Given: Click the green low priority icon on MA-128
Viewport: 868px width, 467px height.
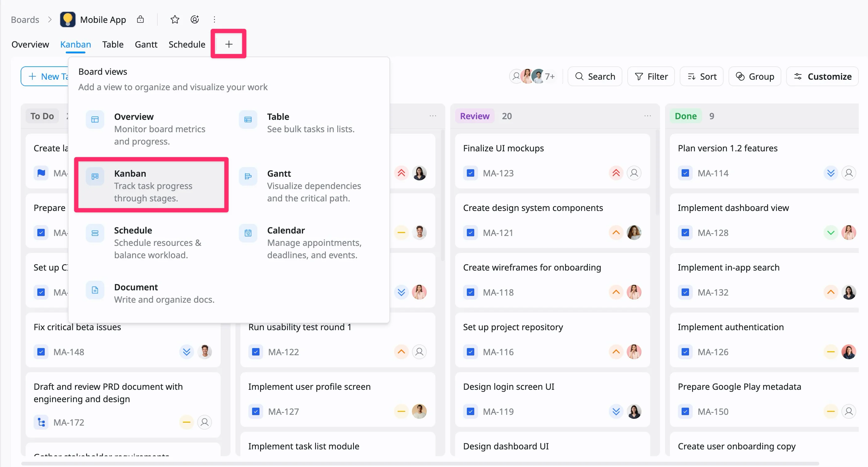Looking at the screenshot, I should pyautogui.click(x=831, y=233).
